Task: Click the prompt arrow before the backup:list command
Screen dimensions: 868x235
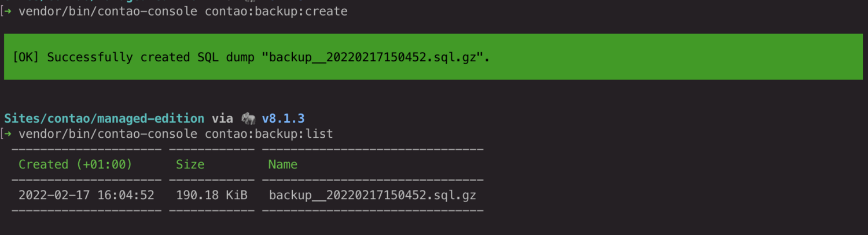Action: 7,134
